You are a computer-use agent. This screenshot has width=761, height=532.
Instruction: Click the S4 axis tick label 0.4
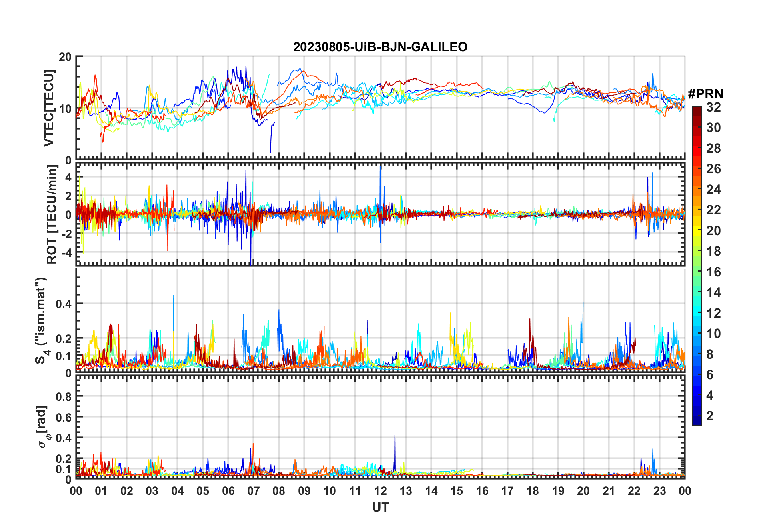click(x=63, y=304)
